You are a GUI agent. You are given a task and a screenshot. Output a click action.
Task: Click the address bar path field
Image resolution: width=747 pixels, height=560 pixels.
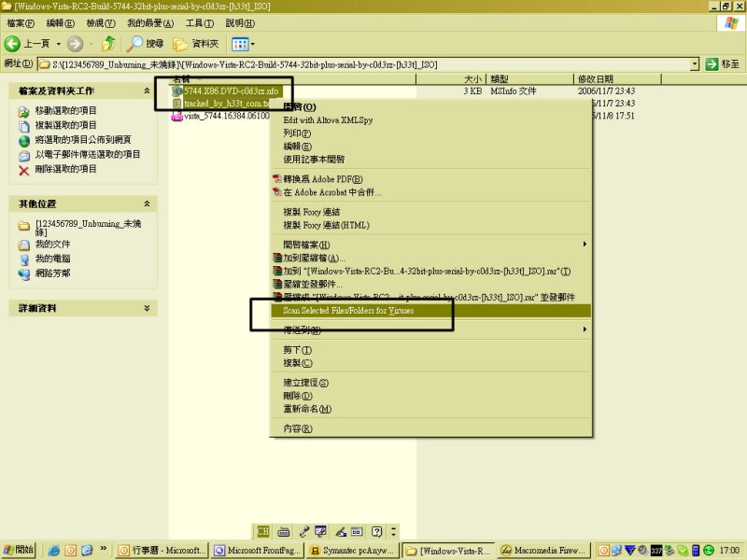pyautogui.click(x=364, y=63)
